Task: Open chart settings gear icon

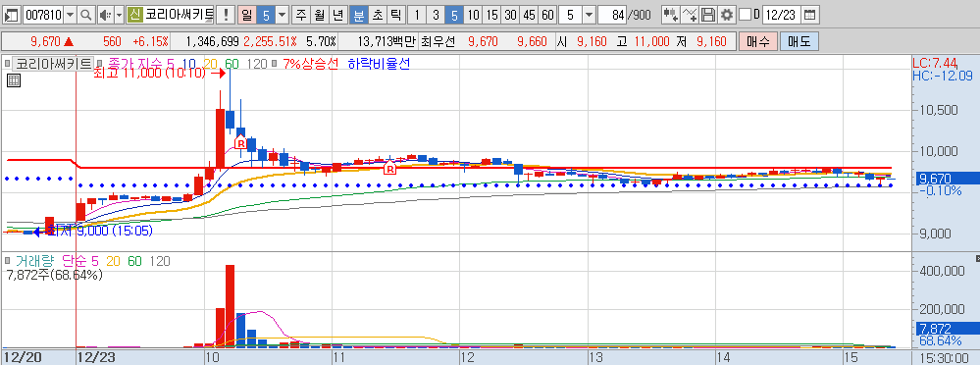Action: click(x=726, y=15)
